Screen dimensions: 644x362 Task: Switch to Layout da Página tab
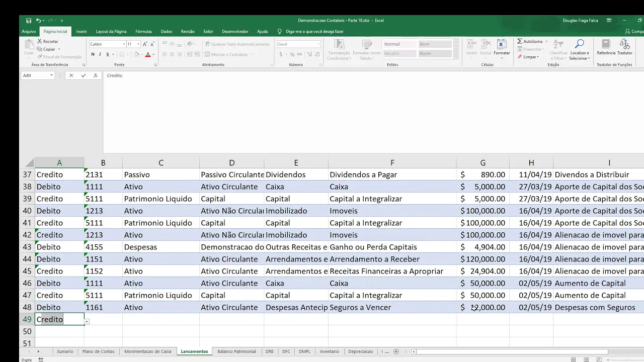point(111,31)
